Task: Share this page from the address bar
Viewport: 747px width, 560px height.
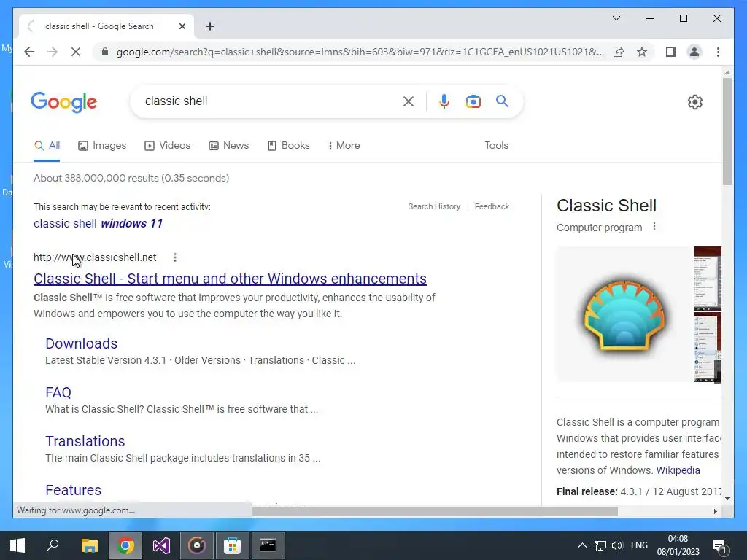Action: tap(619, 52)
